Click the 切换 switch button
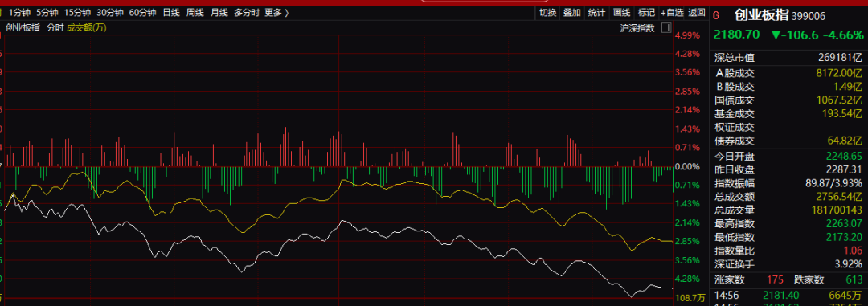 coord(547,13)
